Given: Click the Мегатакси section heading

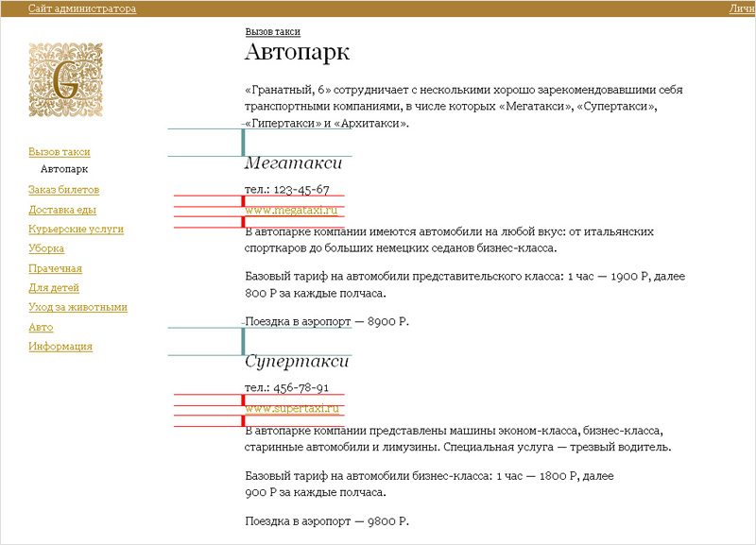Looking at the screenshot, I should (x=293, y=163).
